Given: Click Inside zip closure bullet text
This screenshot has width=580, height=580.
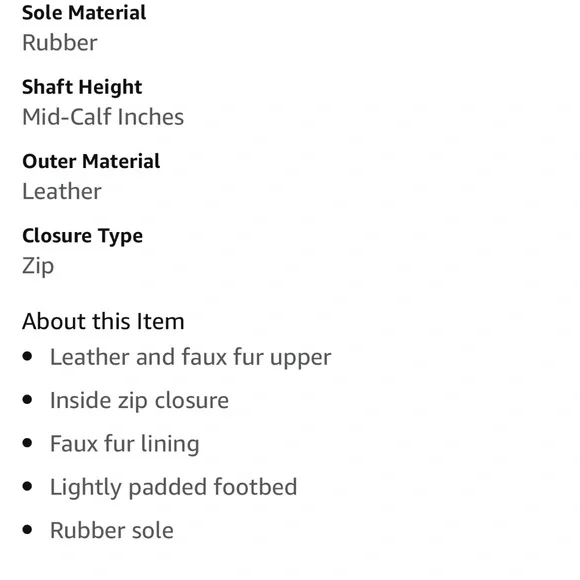Looking at the screenshot, I should pos(139,401).
